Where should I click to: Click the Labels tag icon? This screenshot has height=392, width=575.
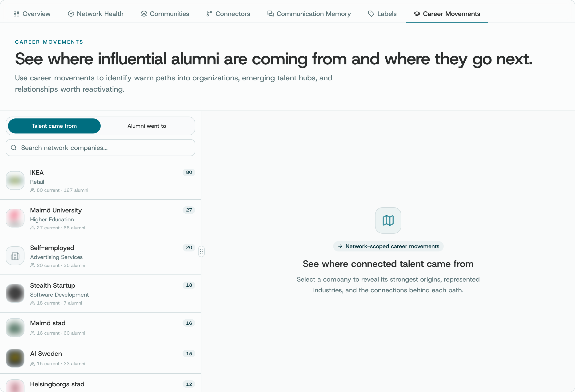tap(371, 14)
